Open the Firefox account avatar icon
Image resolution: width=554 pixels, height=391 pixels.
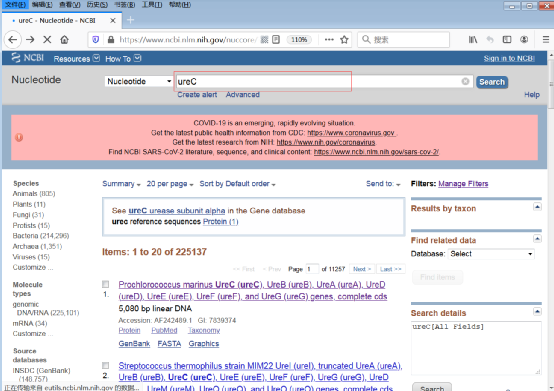(x=524, y=40)
